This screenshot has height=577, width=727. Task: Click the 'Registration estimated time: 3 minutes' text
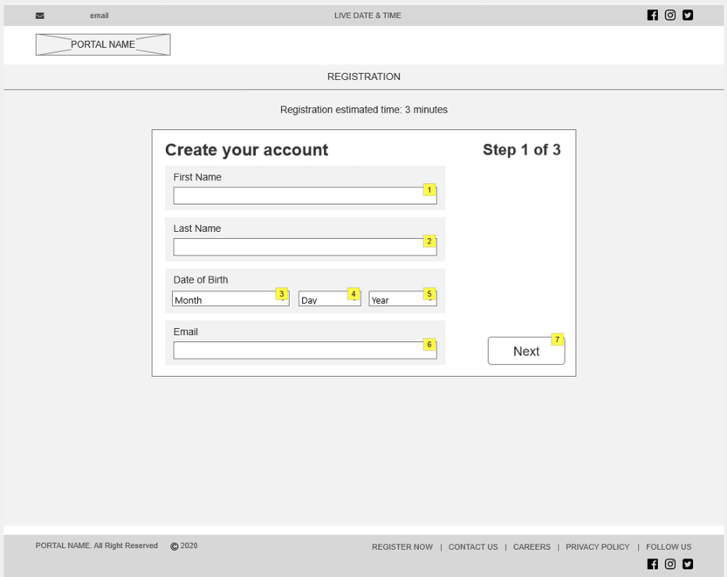tap(364, 110)
